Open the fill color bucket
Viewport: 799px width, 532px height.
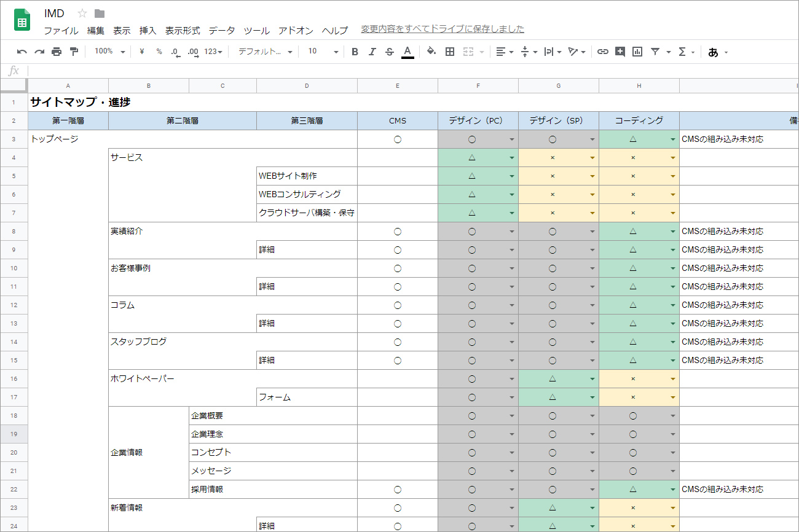tap(431, 52)
